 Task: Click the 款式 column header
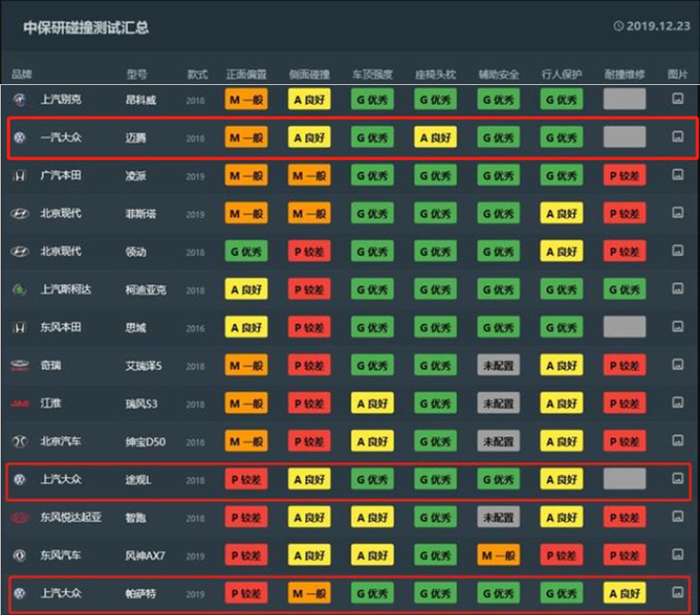pos(197,74)
